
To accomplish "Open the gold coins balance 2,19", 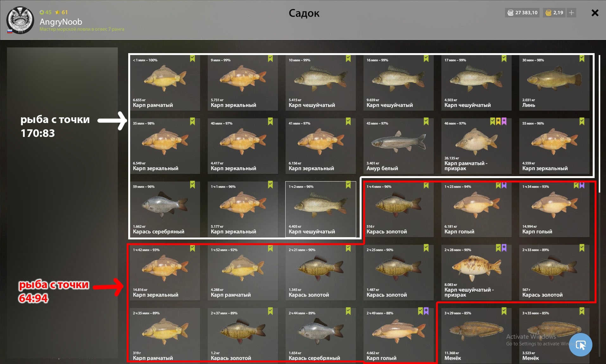I will [x=554, y=13].
